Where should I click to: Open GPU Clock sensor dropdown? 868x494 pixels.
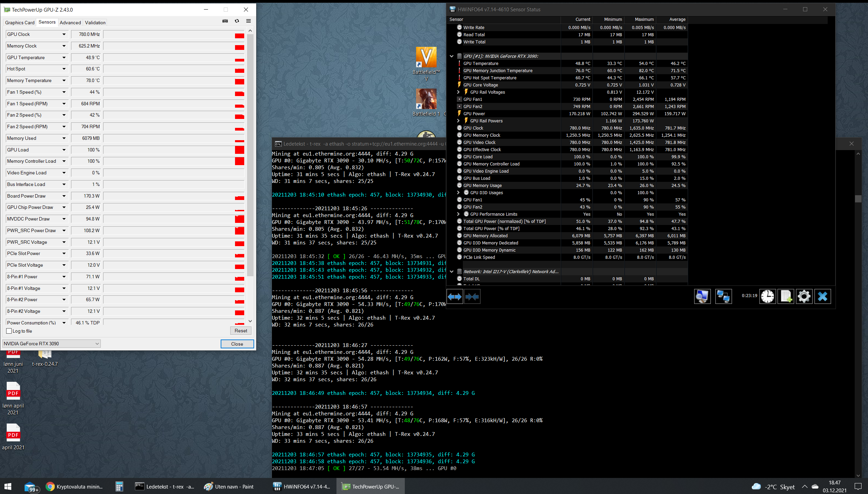64,34
